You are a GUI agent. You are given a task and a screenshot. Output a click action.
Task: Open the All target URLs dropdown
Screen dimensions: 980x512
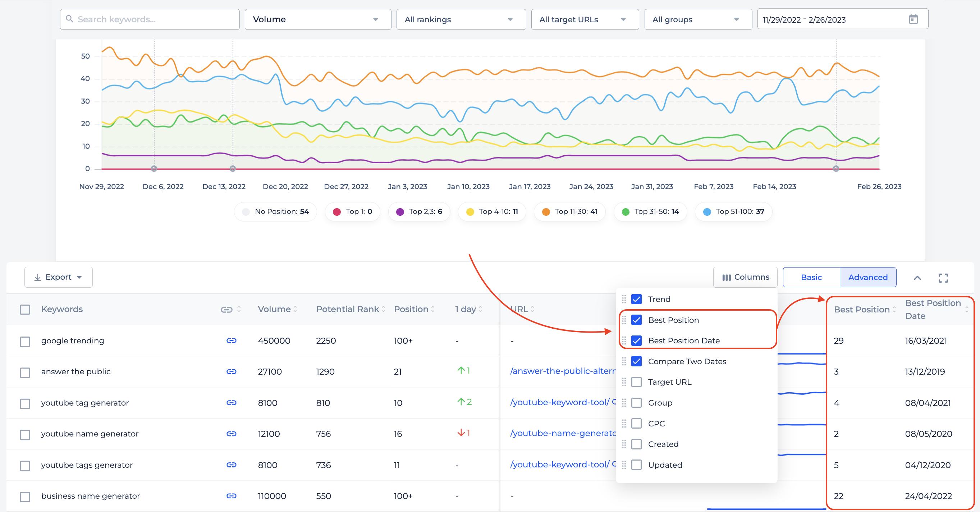[x=585, y=19]
